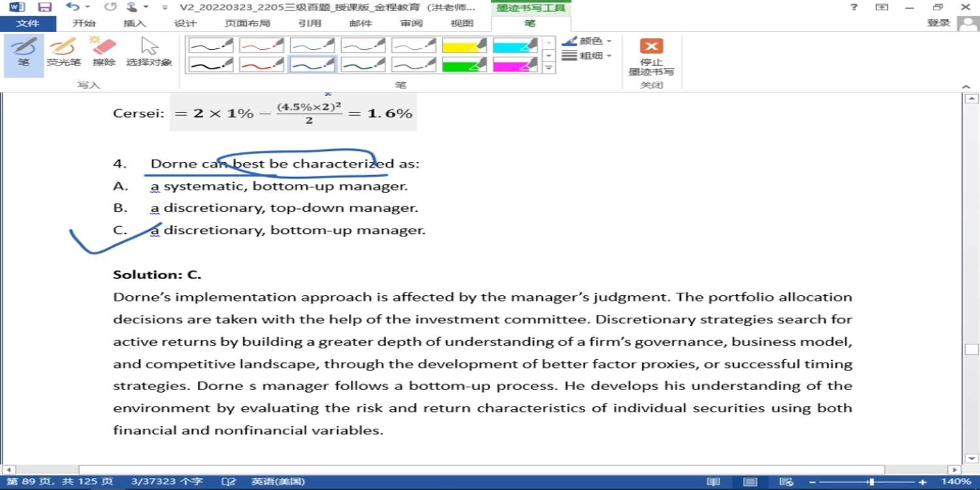The image size is (980, 490).
Task: Choose the Eraser (擦除) tool
Action: coord(104,53)
